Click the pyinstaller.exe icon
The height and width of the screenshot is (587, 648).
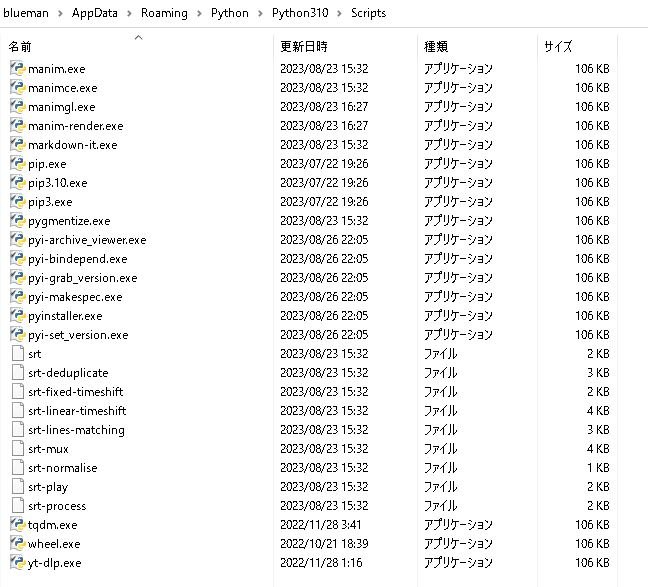(18, 315)
